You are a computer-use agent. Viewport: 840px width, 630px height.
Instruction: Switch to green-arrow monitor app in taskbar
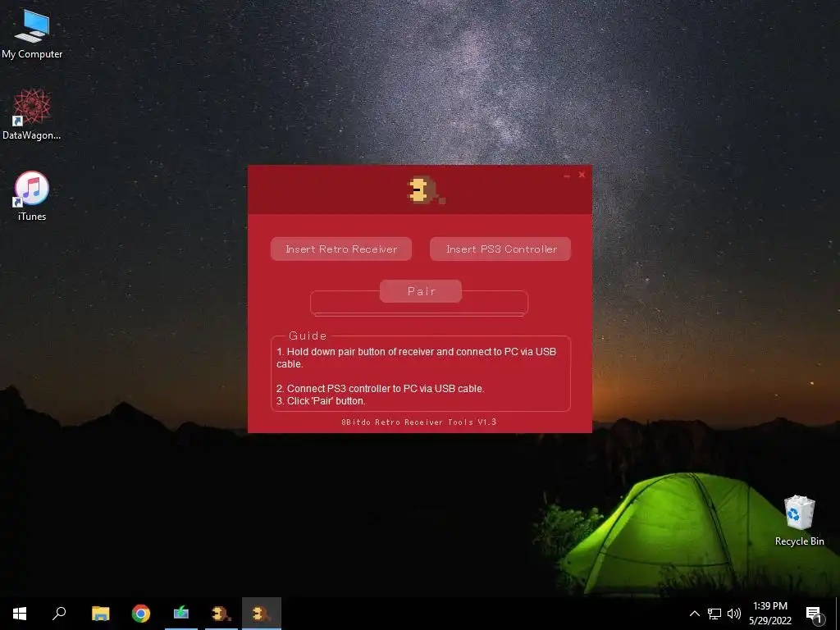181,614
